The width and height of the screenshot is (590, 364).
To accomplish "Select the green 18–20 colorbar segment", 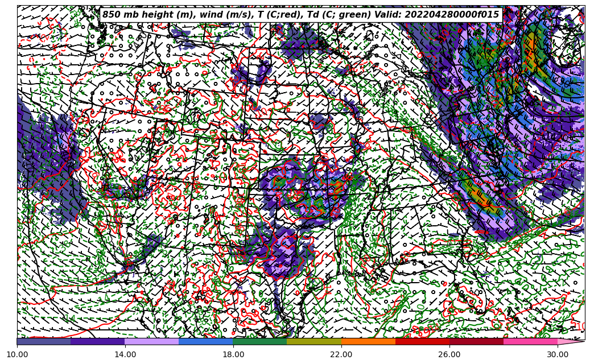I will point(260,341).
